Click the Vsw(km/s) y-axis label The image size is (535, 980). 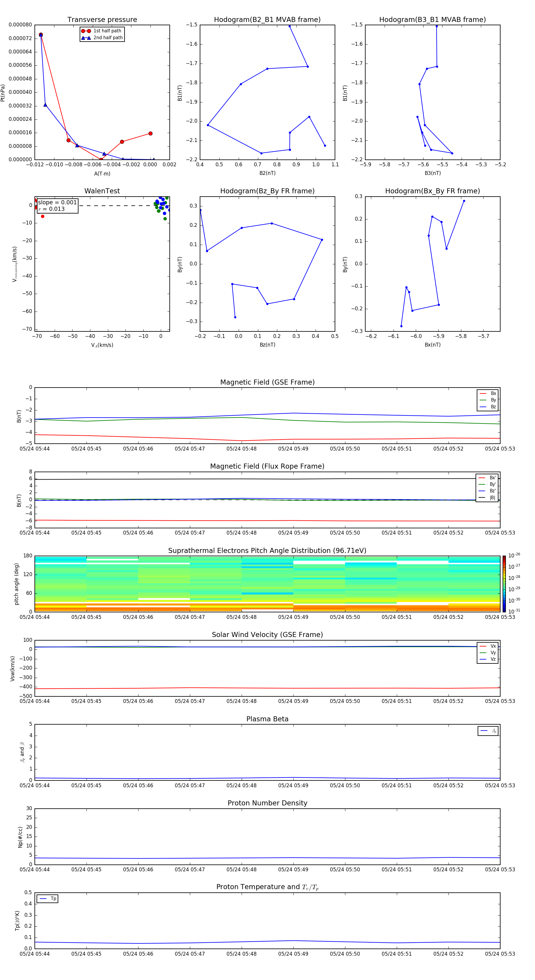[x=12, y=668]
